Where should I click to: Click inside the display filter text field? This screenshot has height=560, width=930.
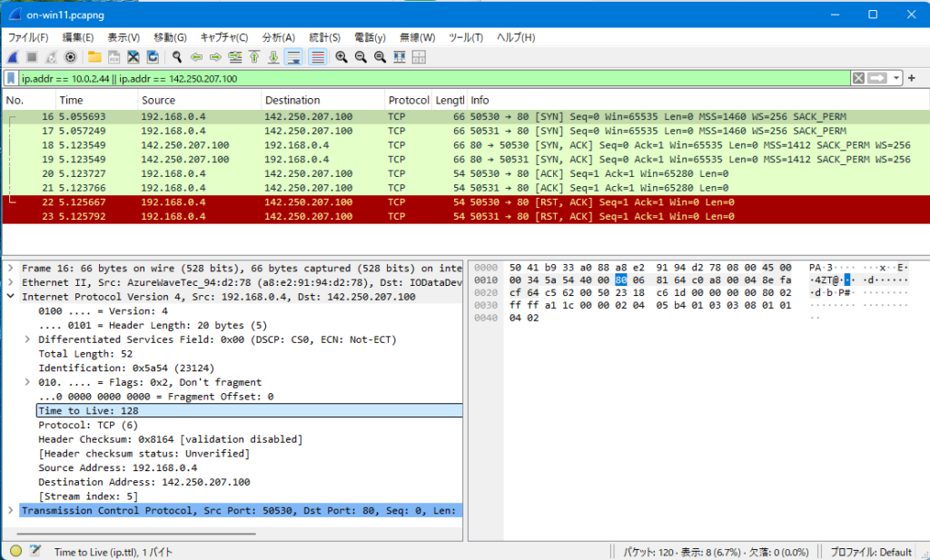pyautogui.click(x=434, y=78)
